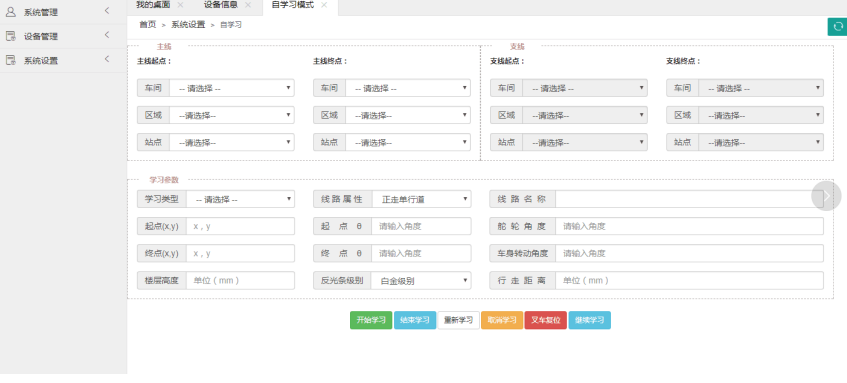
Task: Click the round right-arrow circle icon
Action: pyautogui.click(x=826, y=196)
